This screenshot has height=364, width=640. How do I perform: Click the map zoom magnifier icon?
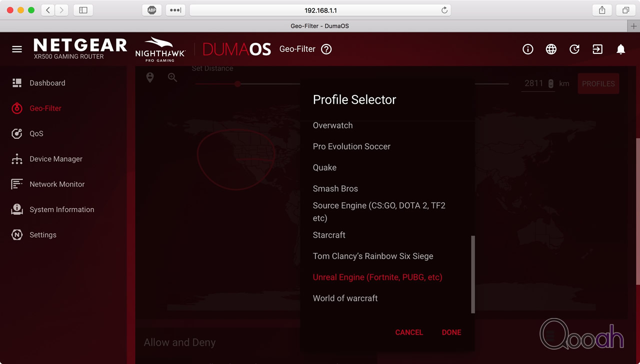tap(172, 77)
